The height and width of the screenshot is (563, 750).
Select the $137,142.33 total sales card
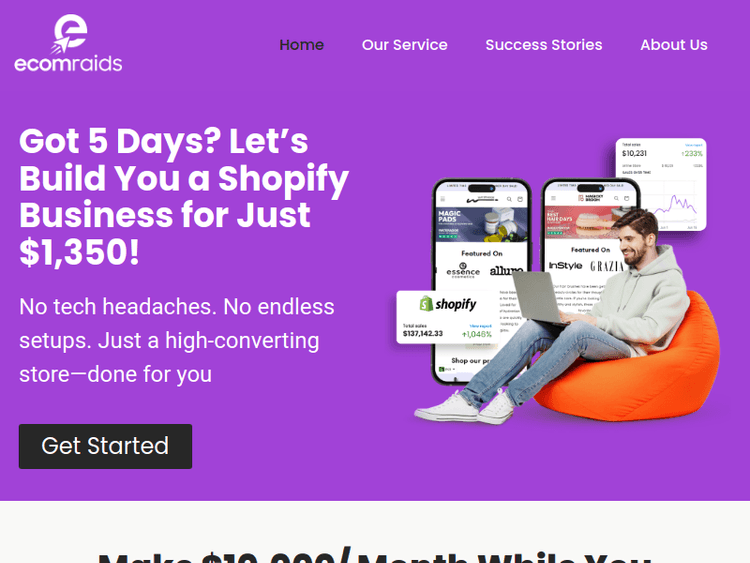point(448,317)
